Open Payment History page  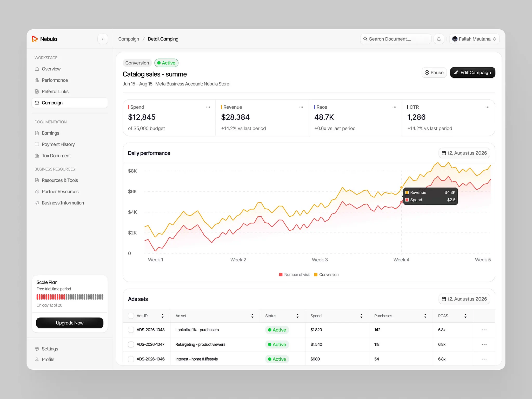pos(70,144)
